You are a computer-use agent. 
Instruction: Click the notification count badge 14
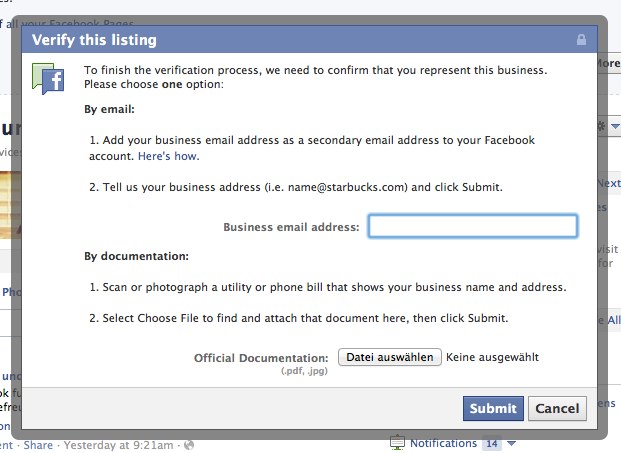click(492, 443)
